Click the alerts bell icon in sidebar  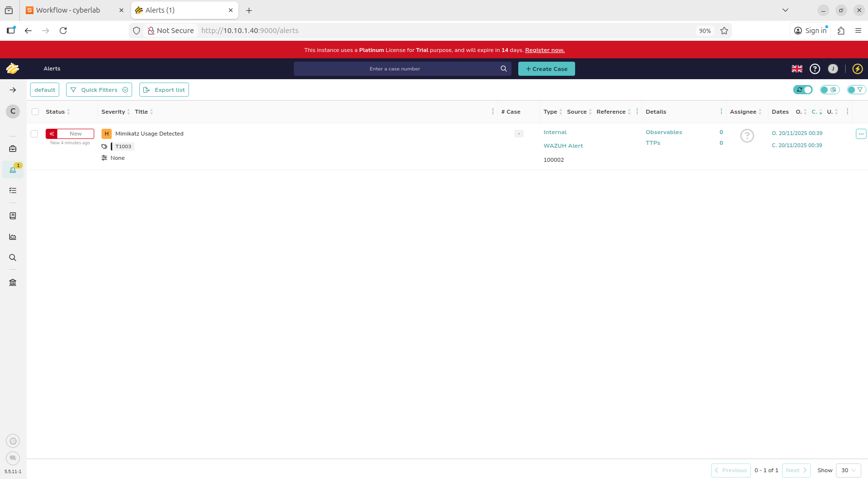click(x=13, y=170)
